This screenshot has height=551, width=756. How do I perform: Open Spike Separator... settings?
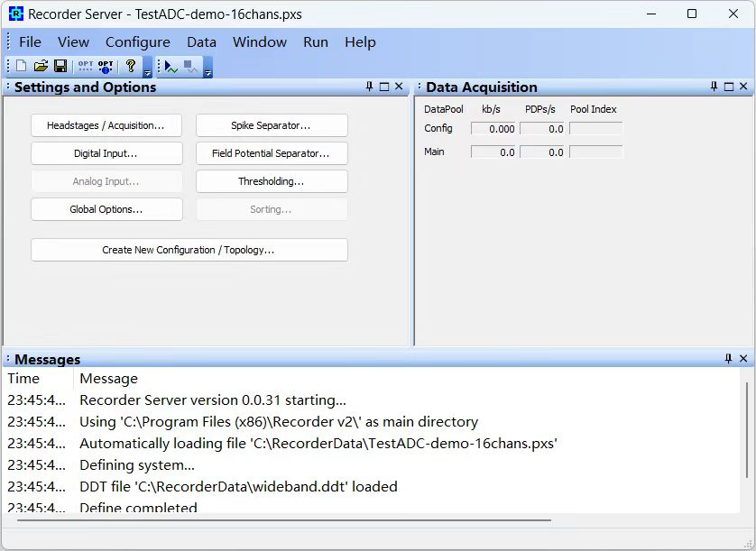click(x=272, y=125)
